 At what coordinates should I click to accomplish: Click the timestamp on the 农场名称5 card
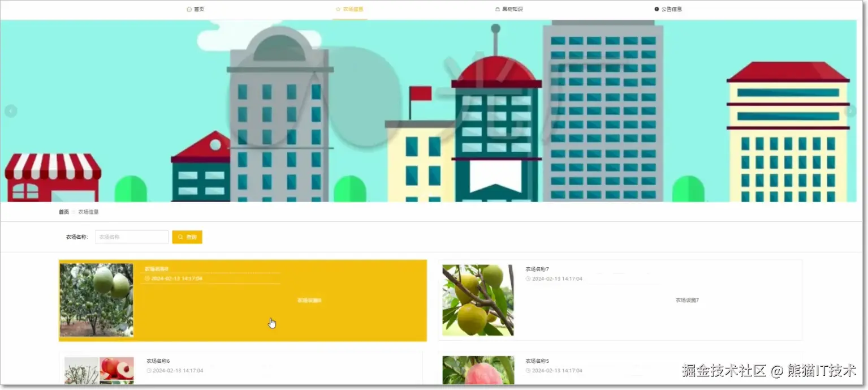pos(554,371)
